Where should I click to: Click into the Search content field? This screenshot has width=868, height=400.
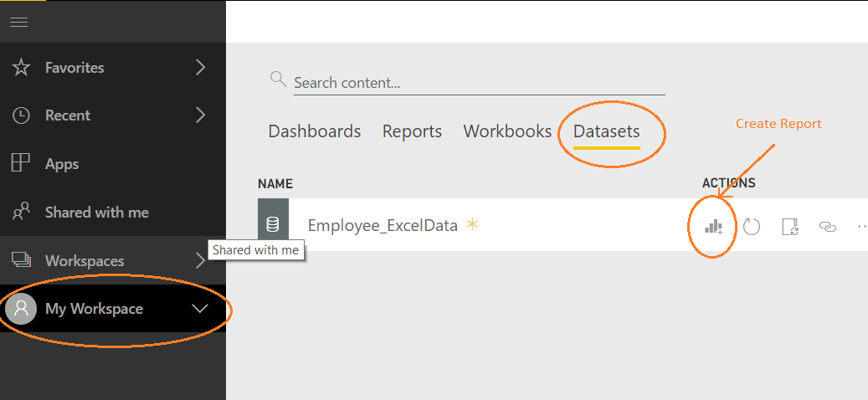pyautogui.click(x=479, y=83)
